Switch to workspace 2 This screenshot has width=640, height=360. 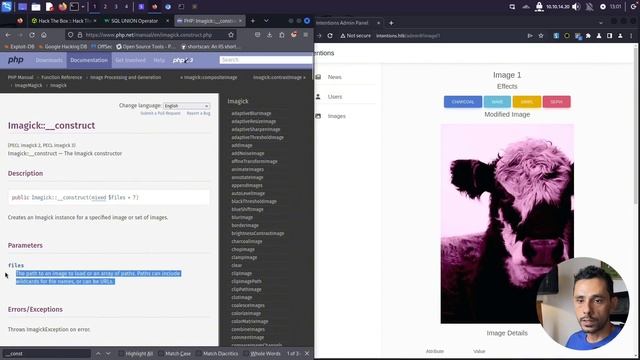105,7
